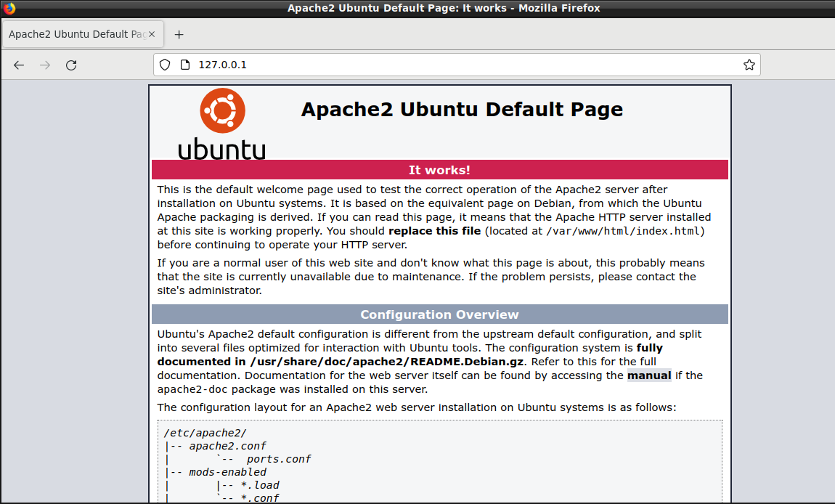Click the Apache2 Ubuntu Default Page heading
Screen dimensions: 835x504
click(462, 109)
